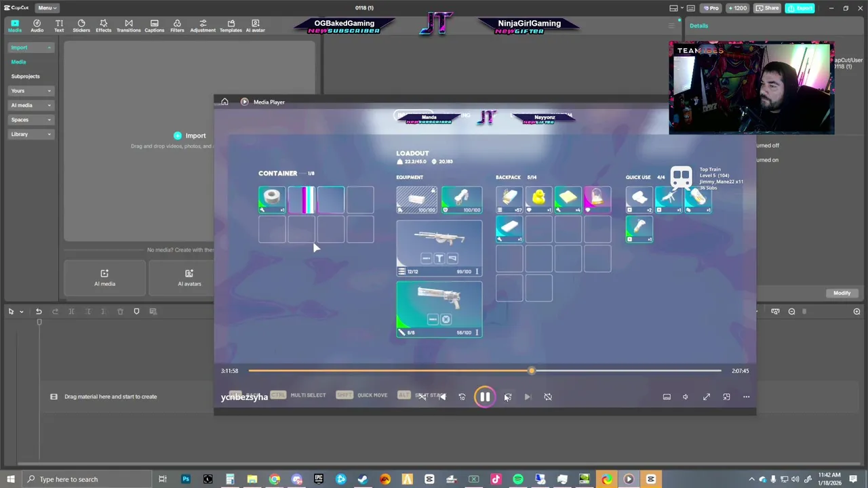Image resolution: width=868 pixels, height=488 pixels.
Task: Open the Captions panel
Action: tap(154, 26)
